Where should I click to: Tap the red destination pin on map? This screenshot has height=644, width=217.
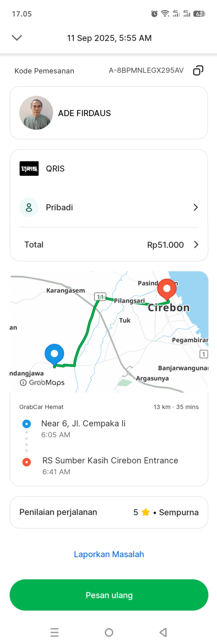(167, 289)
